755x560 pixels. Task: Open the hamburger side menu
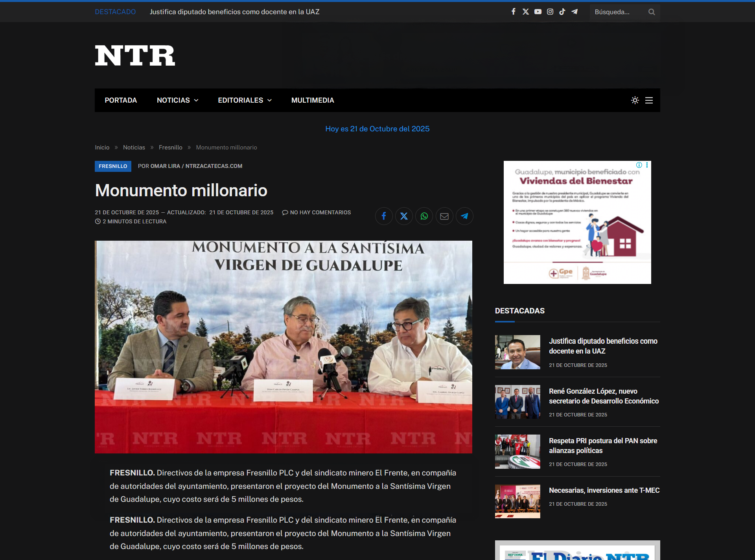click(649, 100)
